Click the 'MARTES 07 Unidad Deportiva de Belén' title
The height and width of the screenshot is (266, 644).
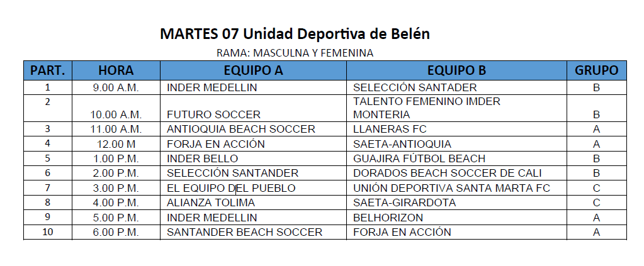pyautogui.click(x=295, y=33)
